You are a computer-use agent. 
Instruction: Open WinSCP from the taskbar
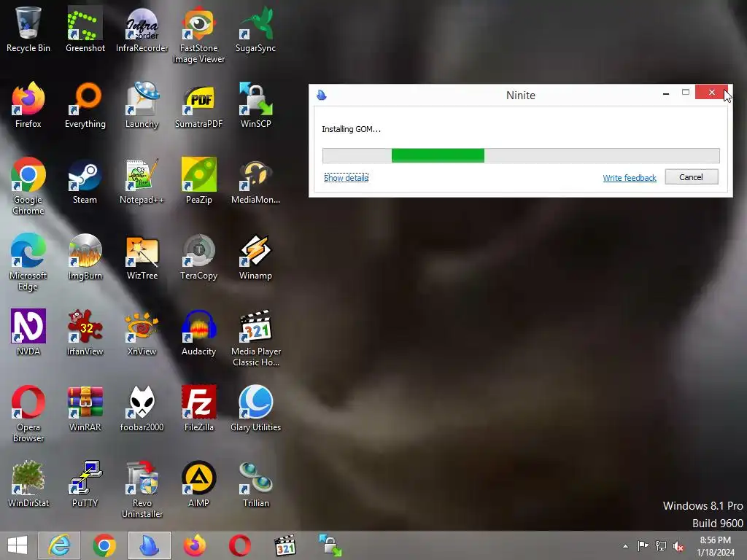click(330, 545)
